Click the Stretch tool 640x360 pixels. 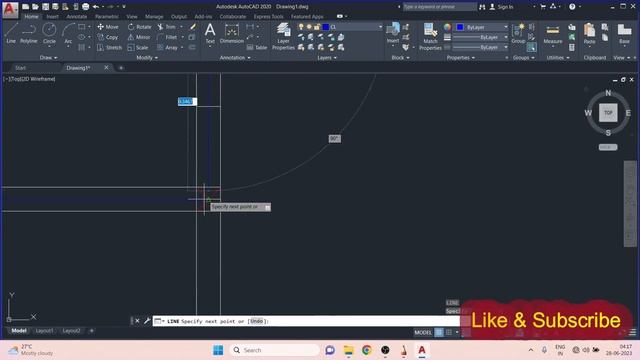pyautogui.click(x=109, y=48)
